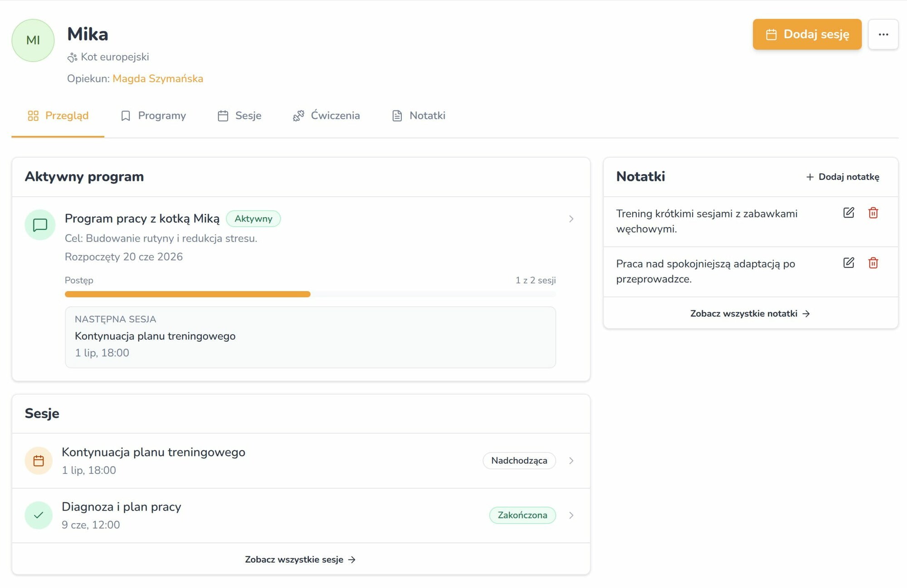907x588 pixels.
Task: Open Kontynuacja planu treningowego session chevron
Action: (x=571, y=461)
